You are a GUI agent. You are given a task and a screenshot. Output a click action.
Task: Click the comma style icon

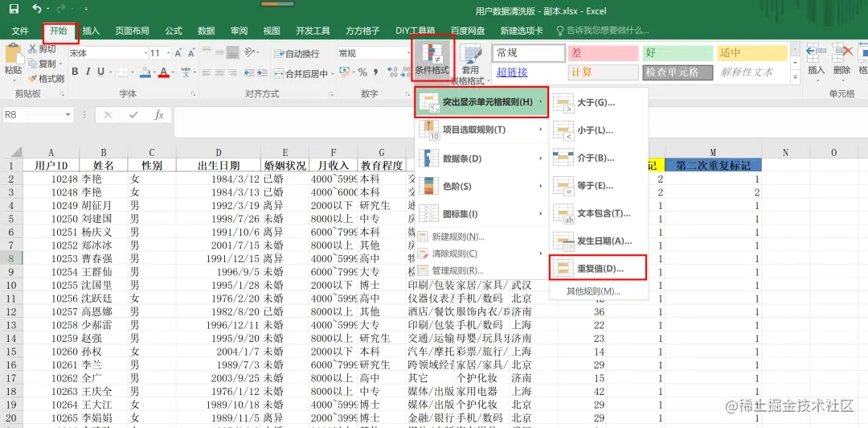[x=376, y=72]
